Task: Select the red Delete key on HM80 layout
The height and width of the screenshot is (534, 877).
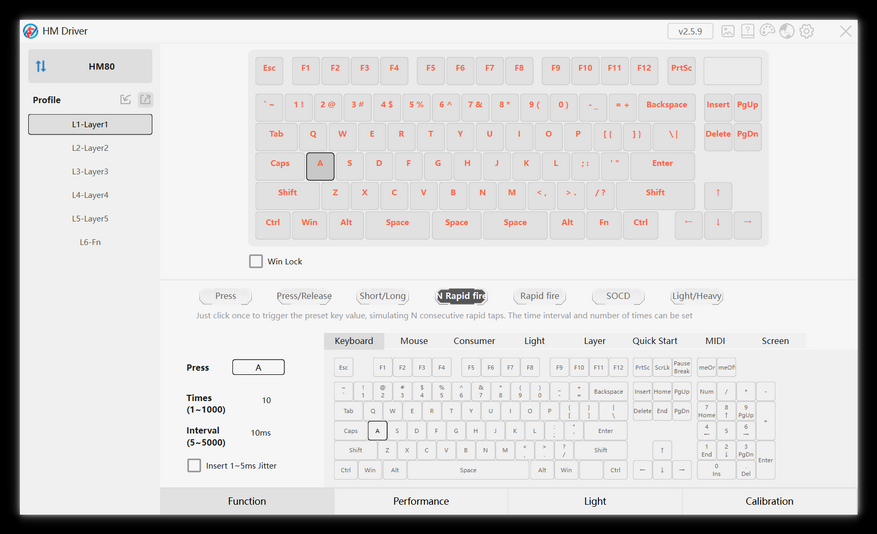Action: [x=718, y=136]
